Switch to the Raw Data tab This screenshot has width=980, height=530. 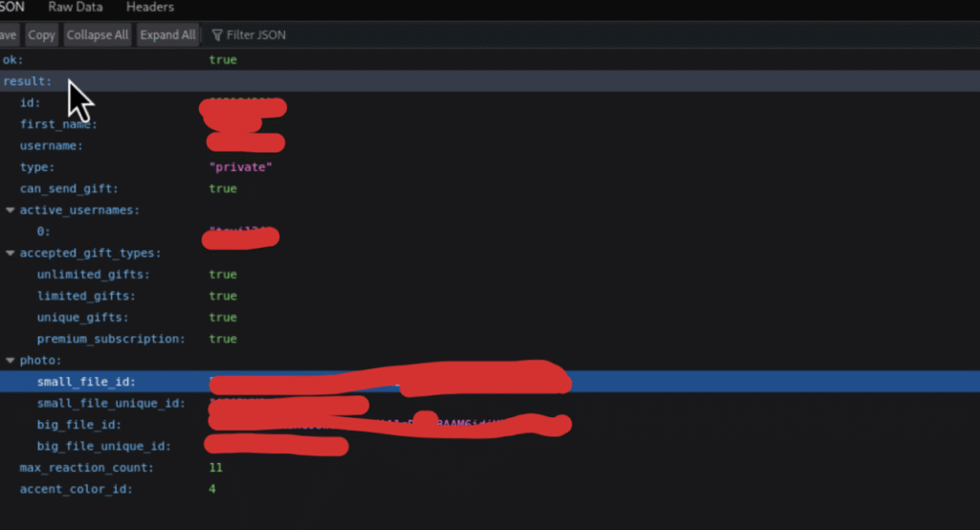click(75, 8)
